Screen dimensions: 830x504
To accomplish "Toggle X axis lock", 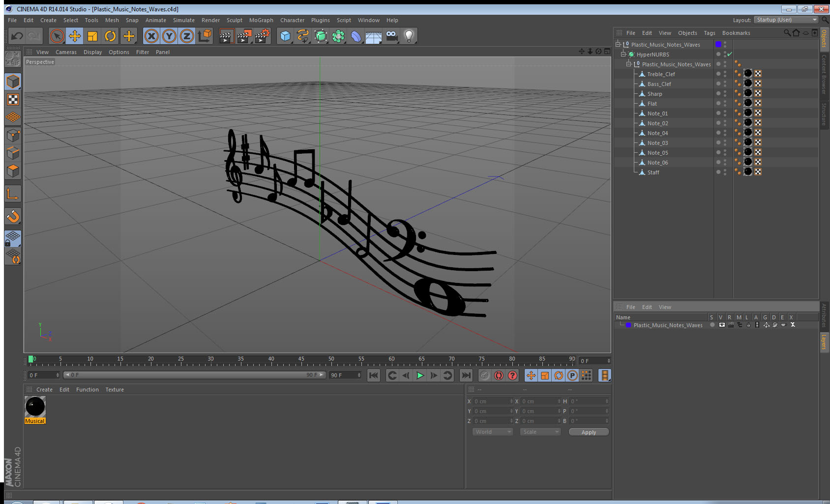I will [151, 36].
